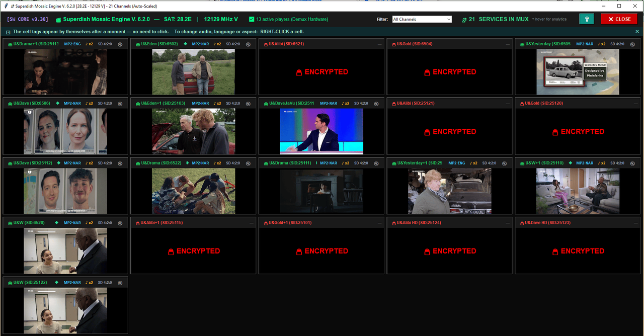Screen dimensions: 644x336
Task: Click the dash at right of U&Gold (SID:25120) header
Action: [636, 104]
